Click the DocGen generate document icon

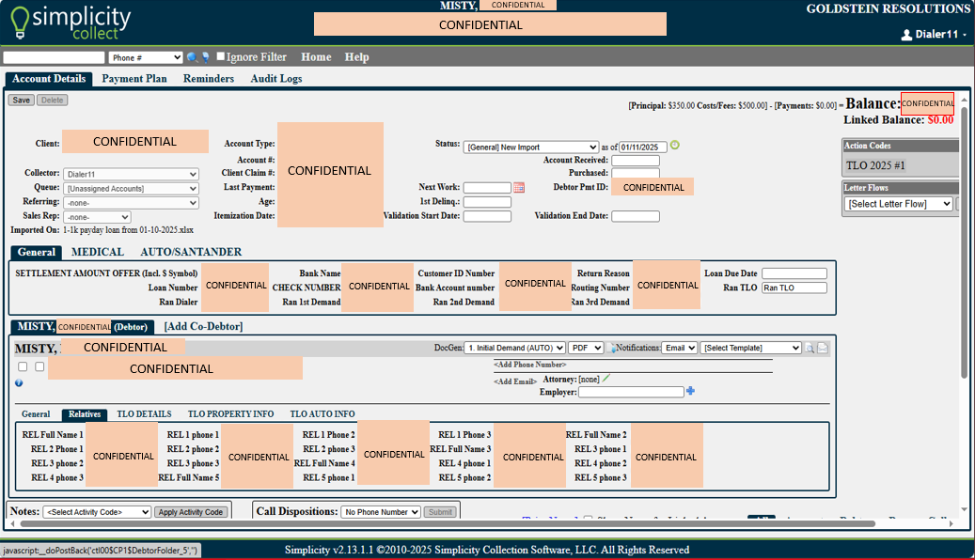pos(611,348)
